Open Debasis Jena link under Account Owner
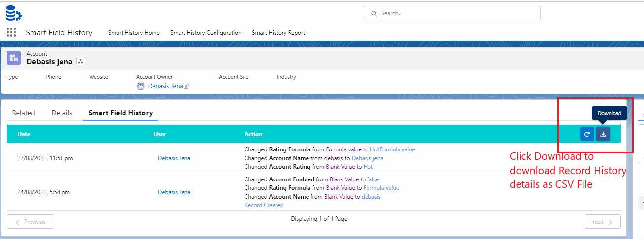644x239 pixels. click(x=165, y=86)
